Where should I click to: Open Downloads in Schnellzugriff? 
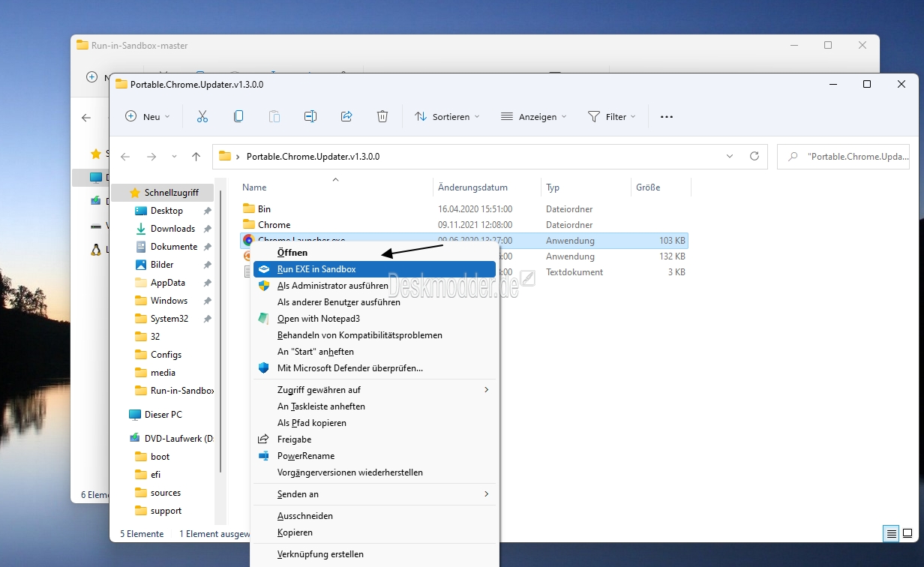[172, 229]
